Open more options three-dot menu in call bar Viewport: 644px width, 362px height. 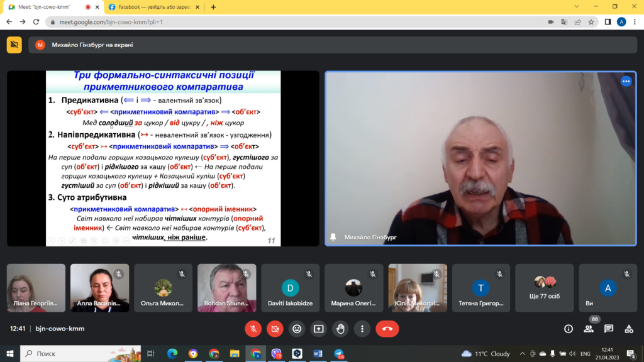(362, 329)
